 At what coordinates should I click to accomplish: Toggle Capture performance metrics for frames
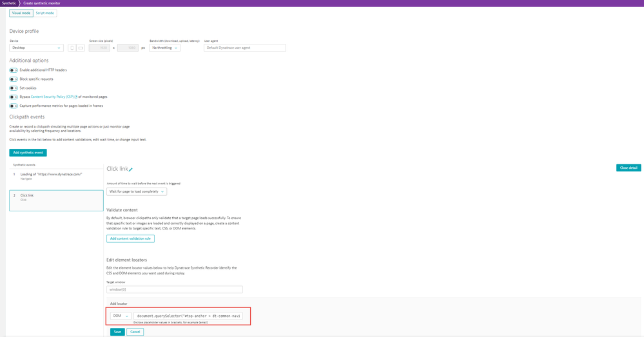(14, 106)
